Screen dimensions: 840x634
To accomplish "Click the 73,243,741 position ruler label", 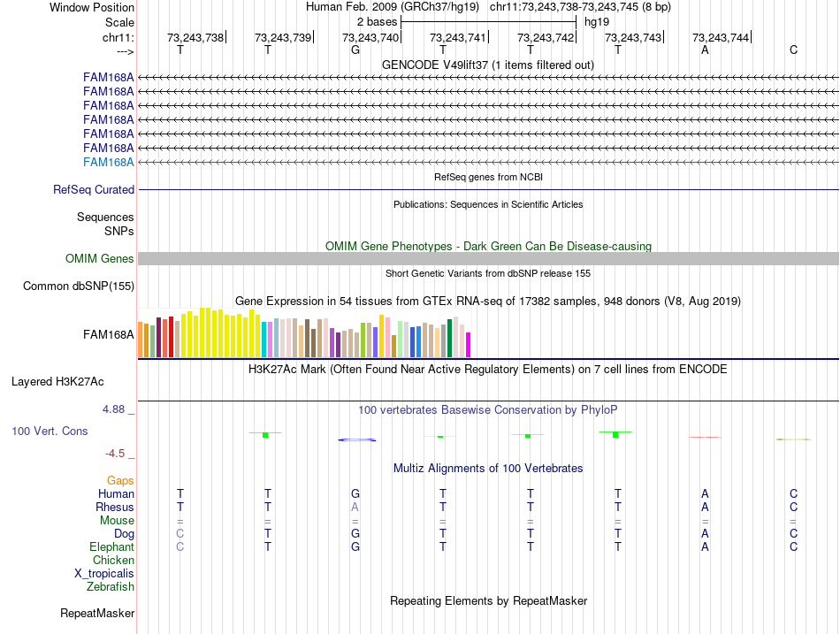I will [458, 37].
